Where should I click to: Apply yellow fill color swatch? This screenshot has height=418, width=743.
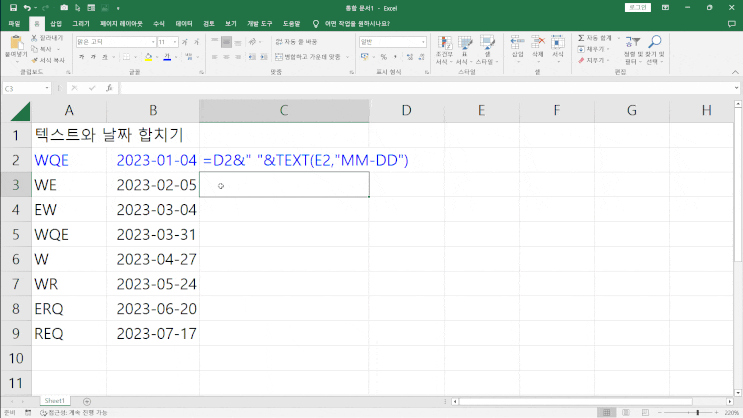[x=148, y=57]
